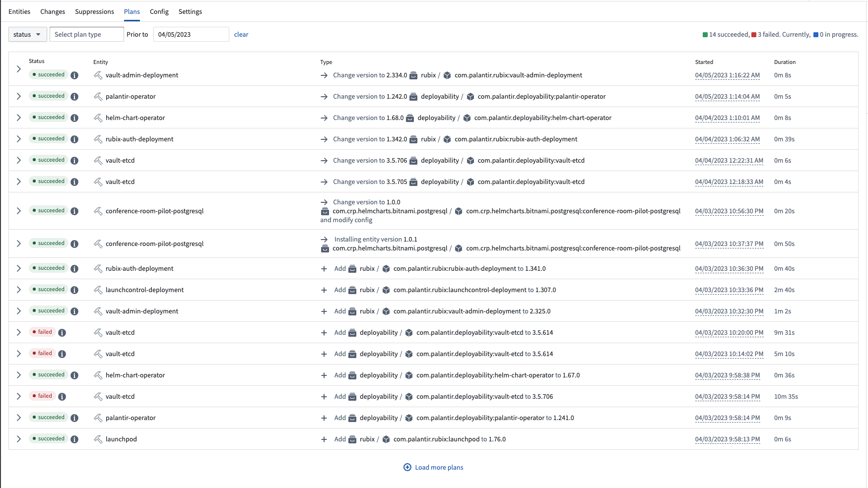Expand the launchcontrol-deployment plan row
This screenshot has height=488, width=868.
click(x=19, y=290)
